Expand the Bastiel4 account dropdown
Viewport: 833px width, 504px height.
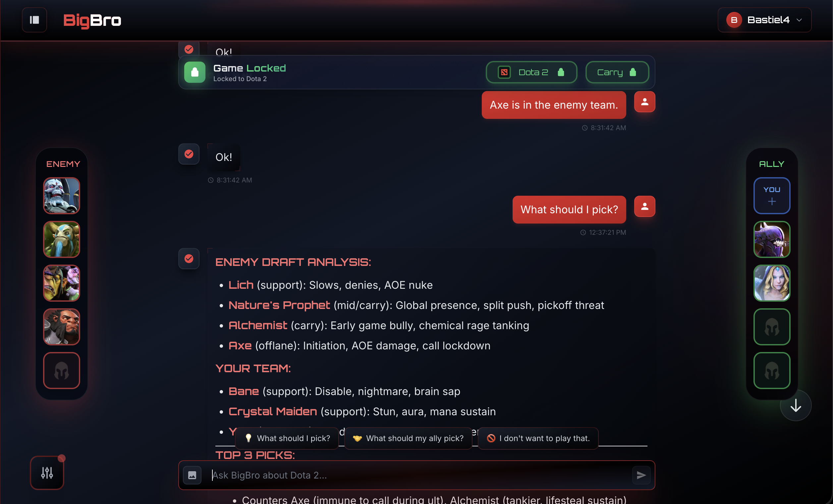point(764,20)
